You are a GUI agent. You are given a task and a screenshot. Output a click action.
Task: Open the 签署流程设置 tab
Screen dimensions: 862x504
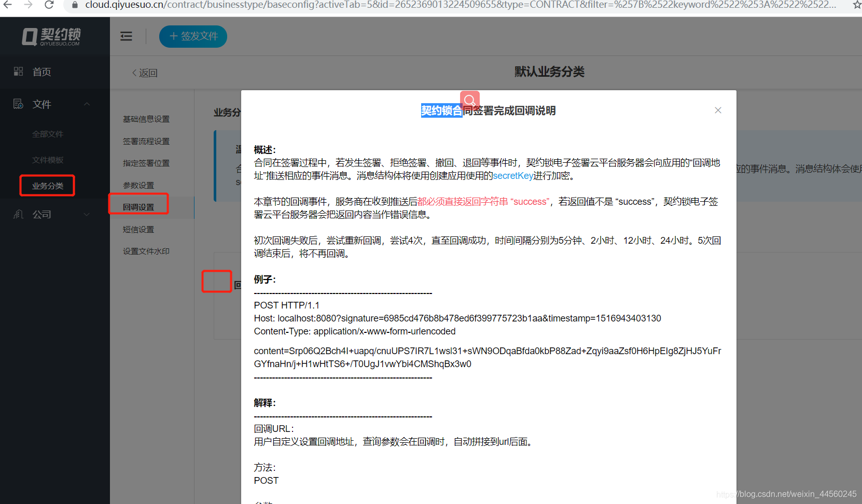[146, 142]
